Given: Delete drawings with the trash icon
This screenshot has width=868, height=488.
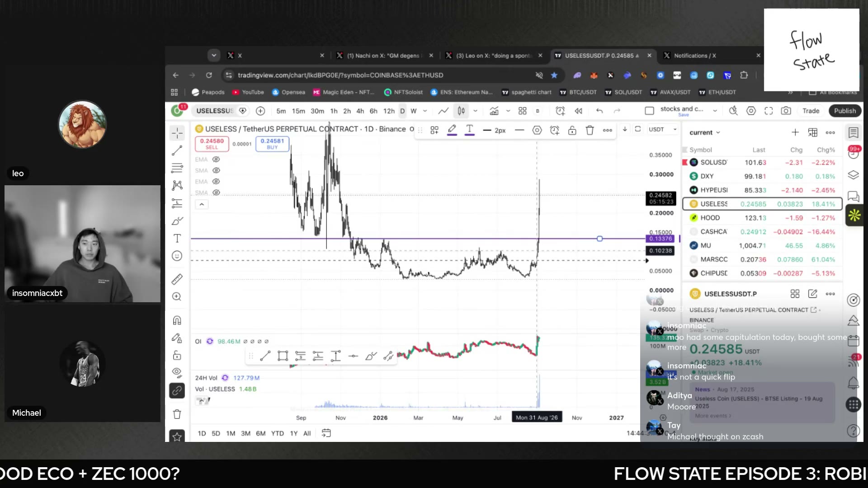Looking at the screenshot, I should pyautogui.click(x=177, y=414).
